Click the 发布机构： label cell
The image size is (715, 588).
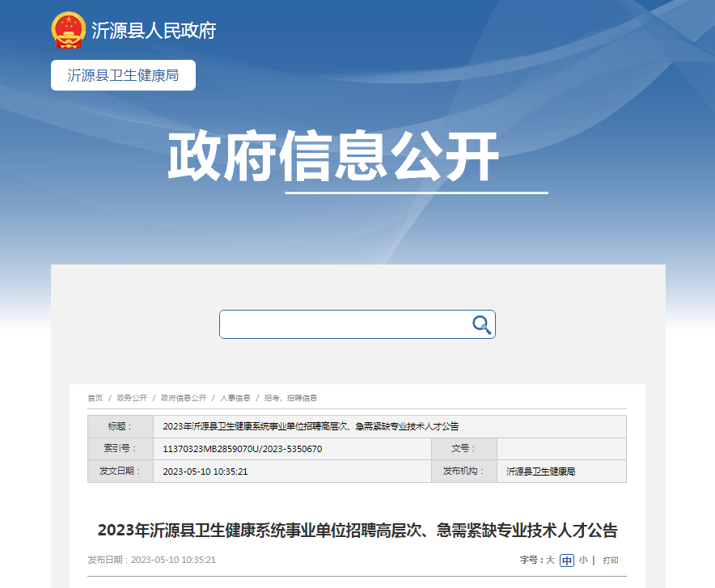coord(464,471)
